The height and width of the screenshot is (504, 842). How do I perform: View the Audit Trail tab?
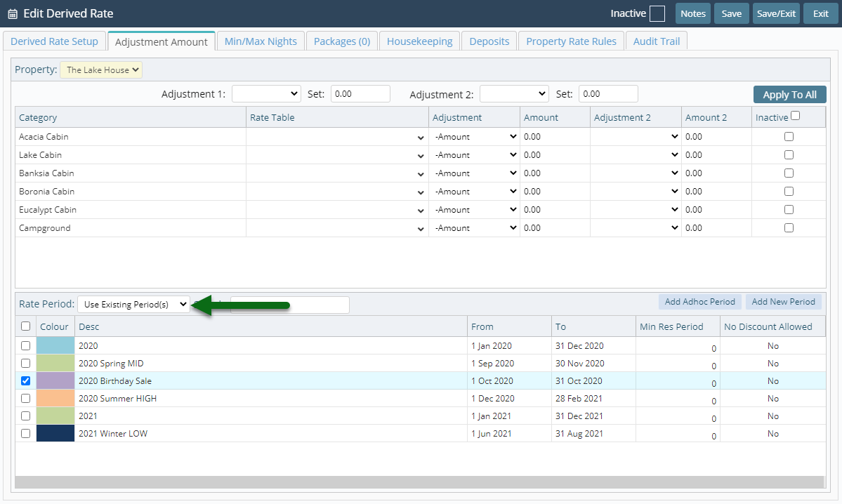[656, 41]
